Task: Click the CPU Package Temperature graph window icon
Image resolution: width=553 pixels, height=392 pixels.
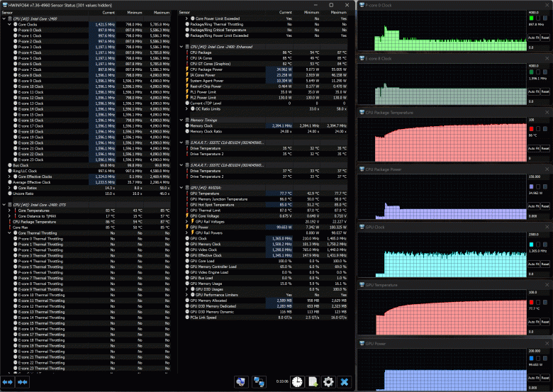Action: (362, 113)
